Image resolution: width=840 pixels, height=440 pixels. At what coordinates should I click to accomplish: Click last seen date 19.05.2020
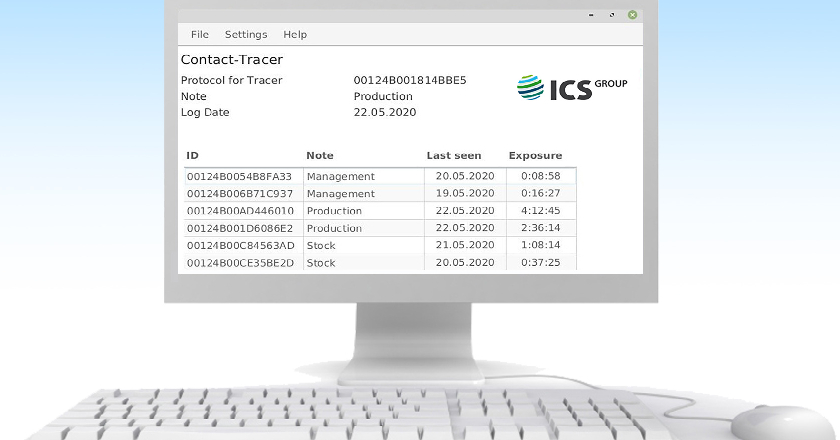[464, 193]
